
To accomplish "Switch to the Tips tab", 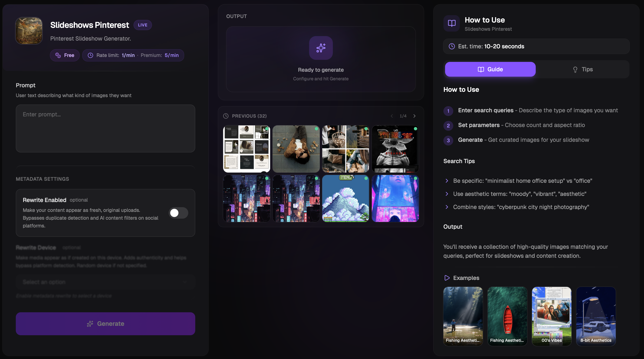I will click(x=582, y=69).
